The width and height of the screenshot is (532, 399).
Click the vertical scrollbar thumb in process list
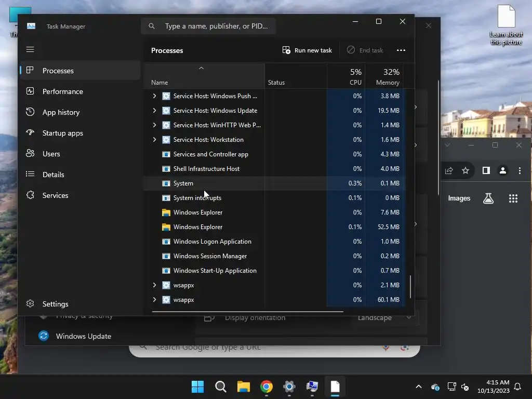tap(410, 287)
